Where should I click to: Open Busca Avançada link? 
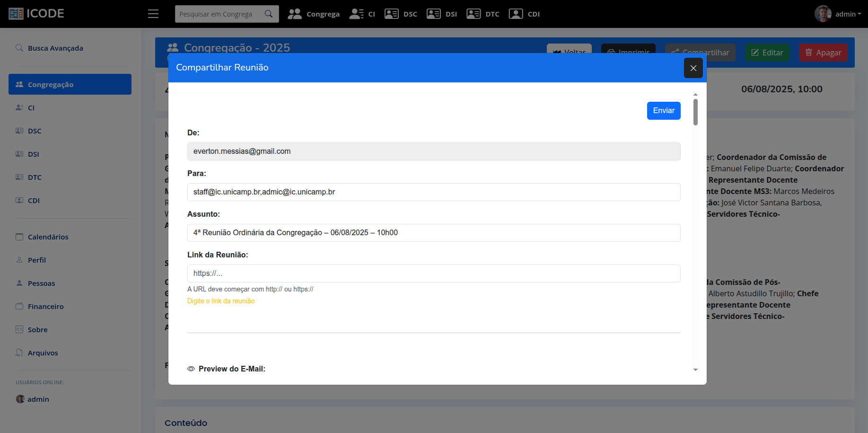(x=55, y=48)
